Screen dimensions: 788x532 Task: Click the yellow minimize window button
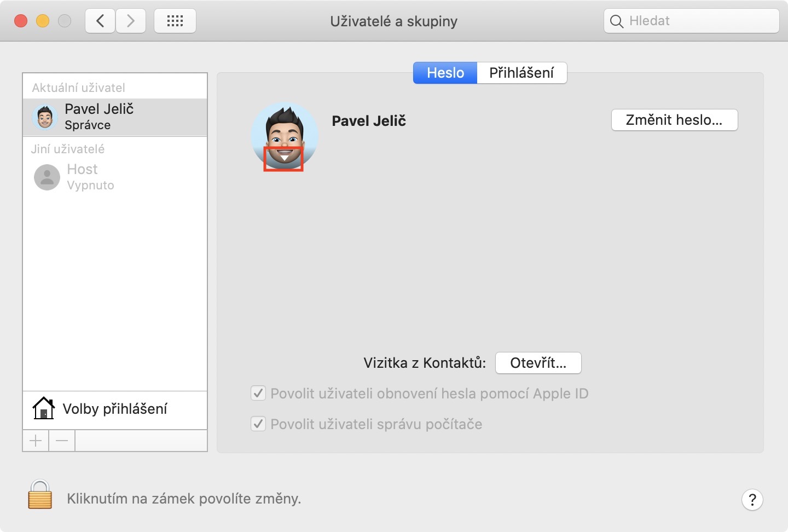[43, 21]
